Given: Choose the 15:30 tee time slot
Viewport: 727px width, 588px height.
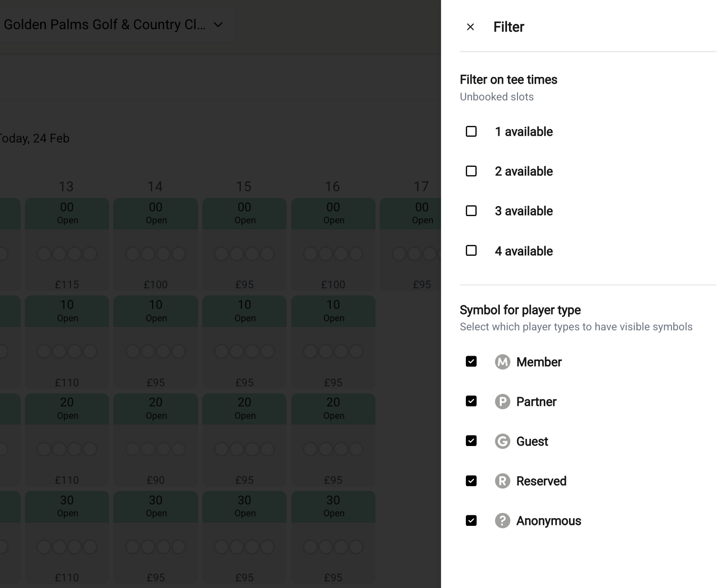Looking at the screenshot, I should tap(244, 537).
